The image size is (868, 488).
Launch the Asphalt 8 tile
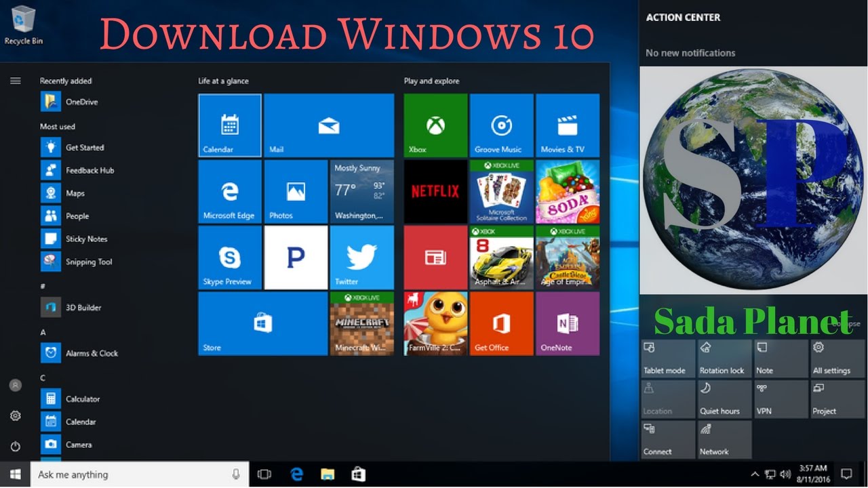pyautogui.click(x=501, y=258)
